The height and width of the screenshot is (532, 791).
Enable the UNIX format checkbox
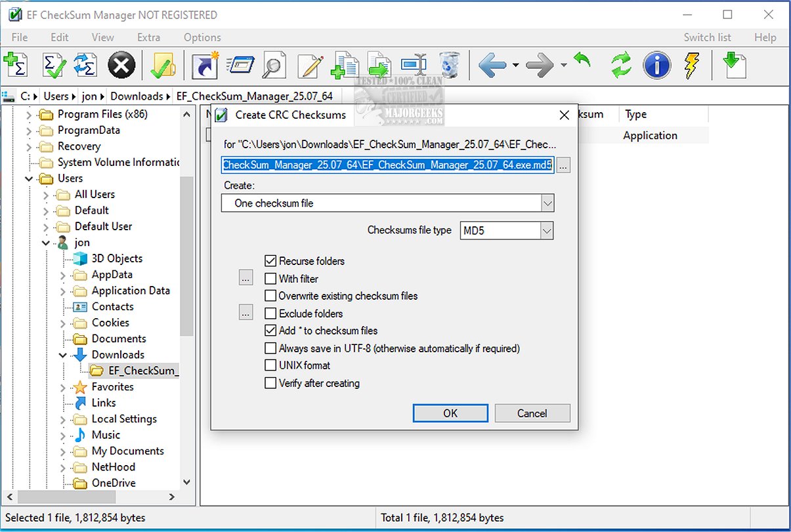pos(270,365)
